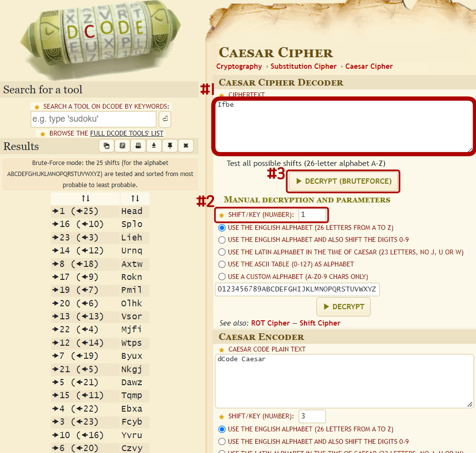Click the shift cell '→23 (←3)'
Screen dimensions: 476x453
tap(85, 238)
